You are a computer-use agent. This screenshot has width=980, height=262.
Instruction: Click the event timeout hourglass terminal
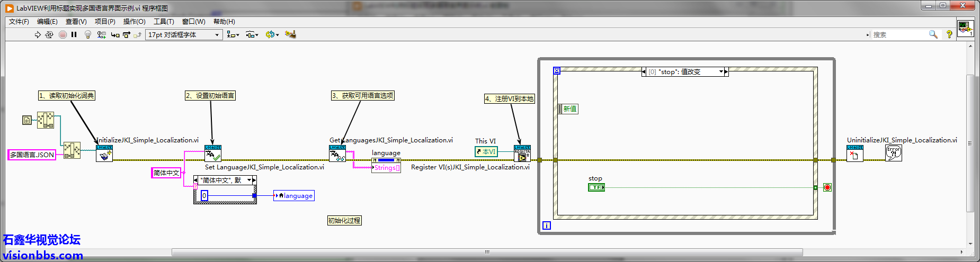coord(557,70)
